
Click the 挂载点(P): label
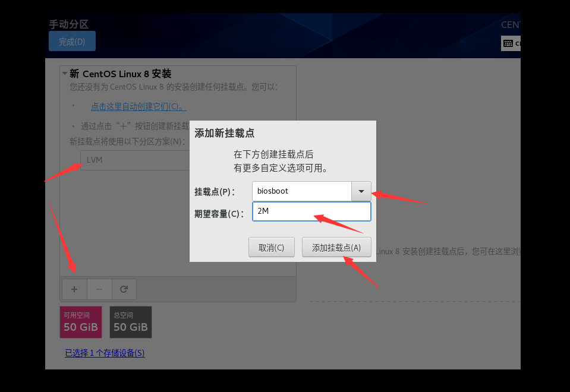[x=215, y=191]
